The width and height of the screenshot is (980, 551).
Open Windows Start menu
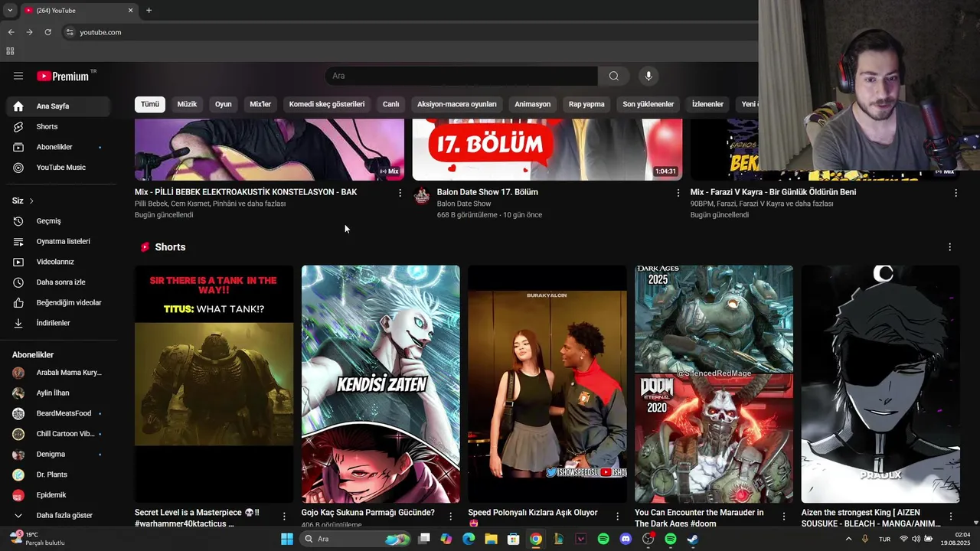[x=286, y=539]
